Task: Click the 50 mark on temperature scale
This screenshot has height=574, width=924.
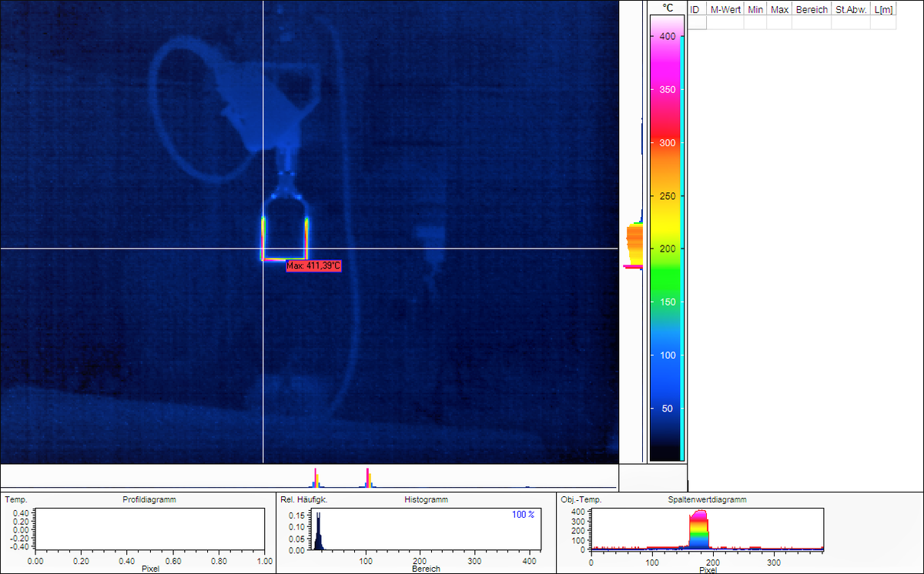Action: (668, 409)
